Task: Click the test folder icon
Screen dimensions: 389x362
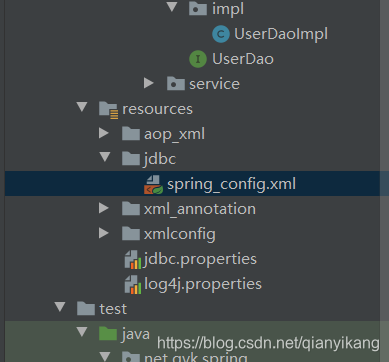Action: (86, 309)
